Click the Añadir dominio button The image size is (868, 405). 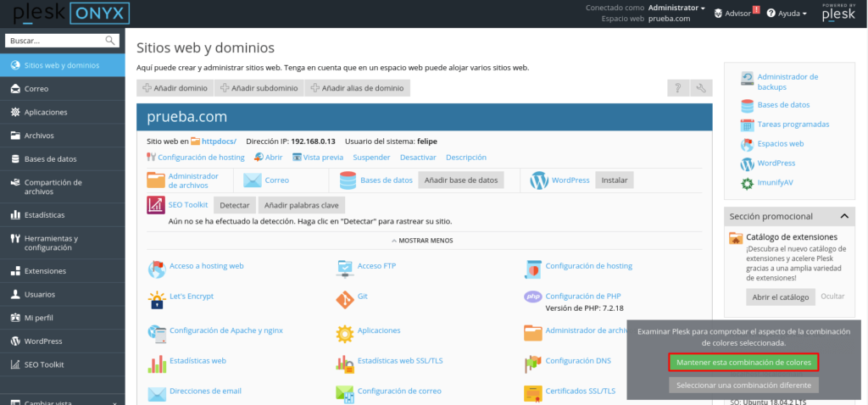[175, 88]
